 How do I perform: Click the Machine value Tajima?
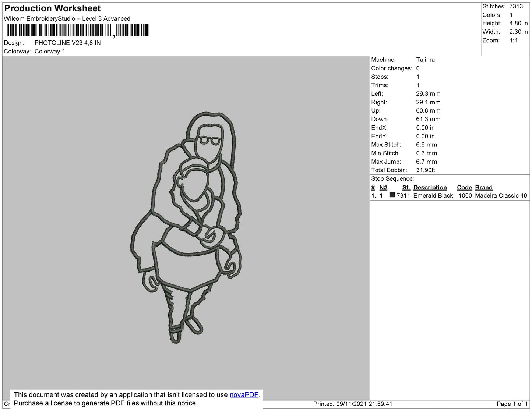[x=425, y=60]
